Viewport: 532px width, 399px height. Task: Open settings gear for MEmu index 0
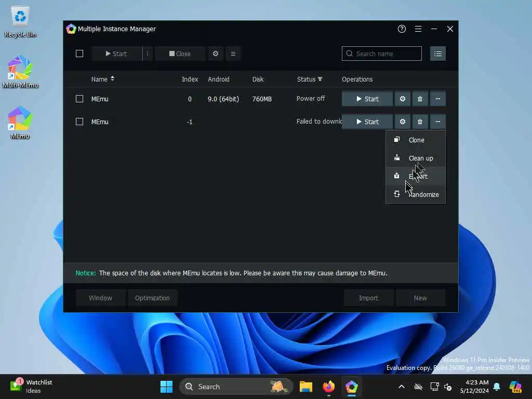pyautogui.click(x=403, y=99)
